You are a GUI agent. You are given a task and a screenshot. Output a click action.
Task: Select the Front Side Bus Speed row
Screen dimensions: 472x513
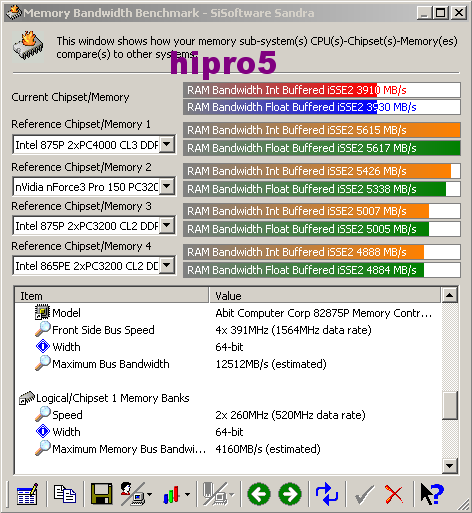(x=228, y=330)
